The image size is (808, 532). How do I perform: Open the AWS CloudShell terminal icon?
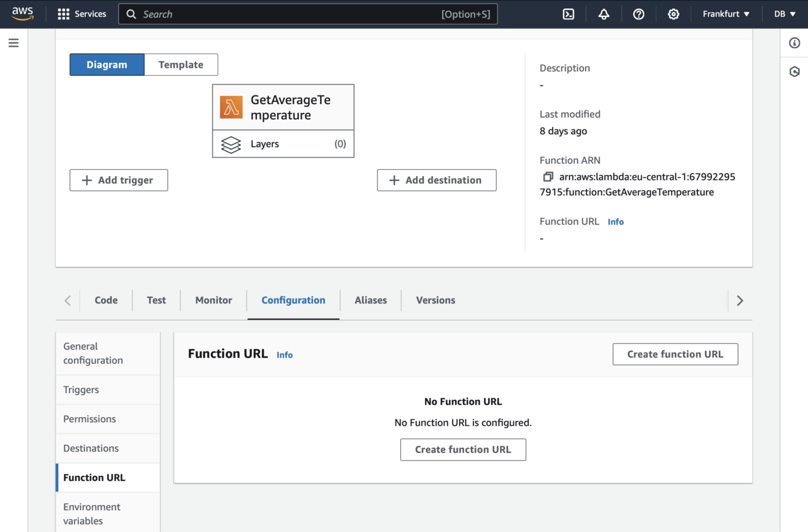pos(568,14)
